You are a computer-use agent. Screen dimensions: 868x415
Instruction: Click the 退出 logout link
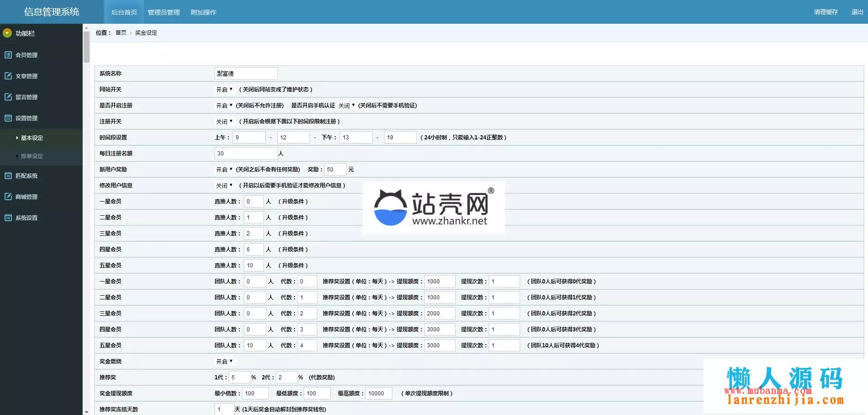point(857,12)
